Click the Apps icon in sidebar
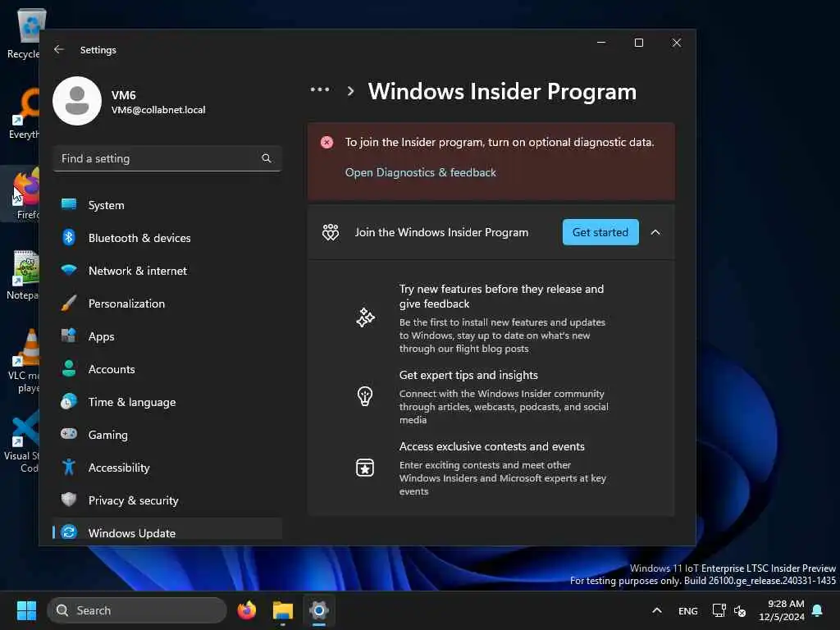 (x=69, y=336)
